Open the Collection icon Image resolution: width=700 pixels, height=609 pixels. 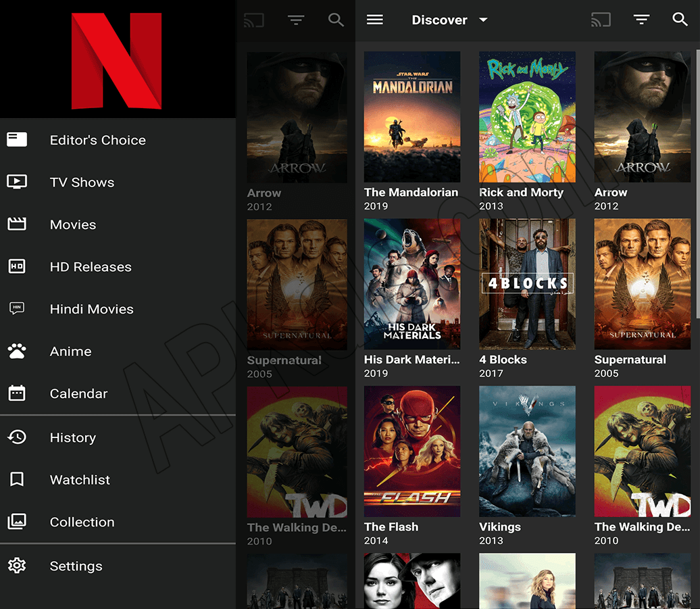[17, 522]
